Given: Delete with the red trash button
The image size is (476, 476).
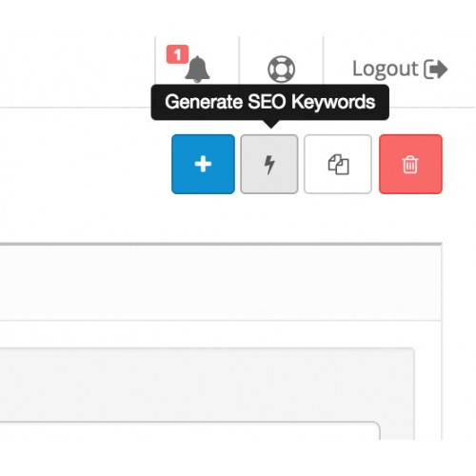Looking at the screenshot, I should 410,164.
